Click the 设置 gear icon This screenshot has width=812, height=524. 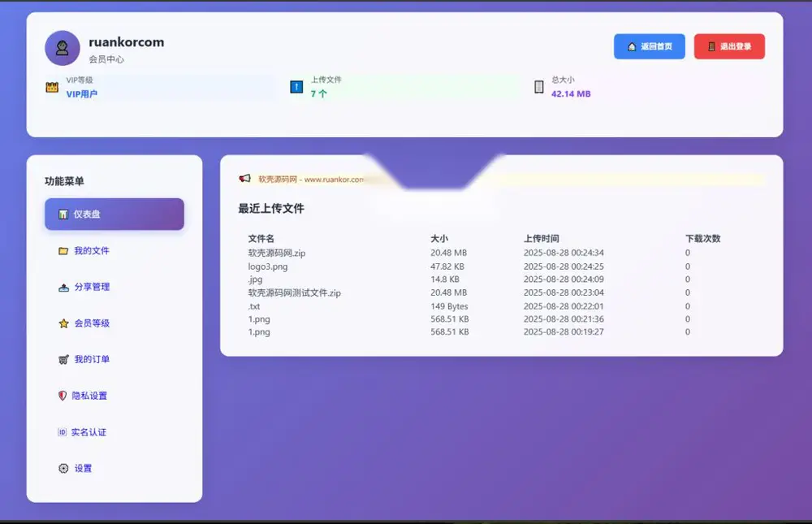[x=63, y=468]
